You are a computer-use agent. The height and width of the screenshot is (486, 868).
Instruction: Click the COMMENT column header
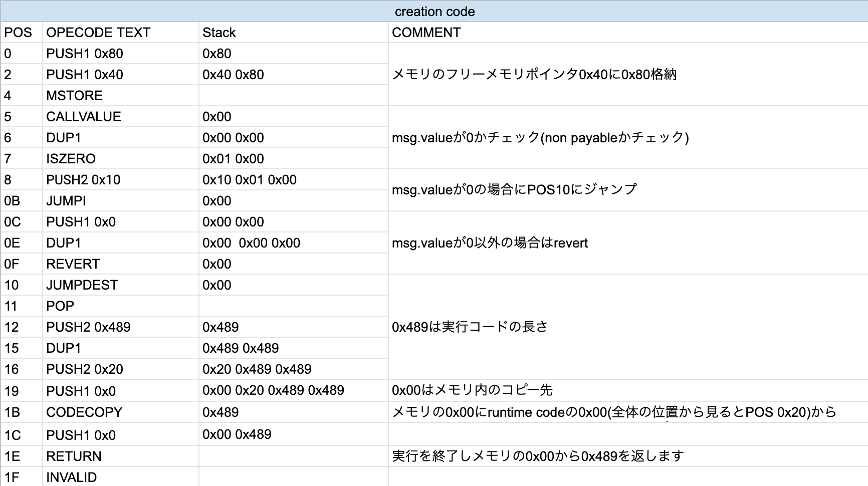[628, 33]
